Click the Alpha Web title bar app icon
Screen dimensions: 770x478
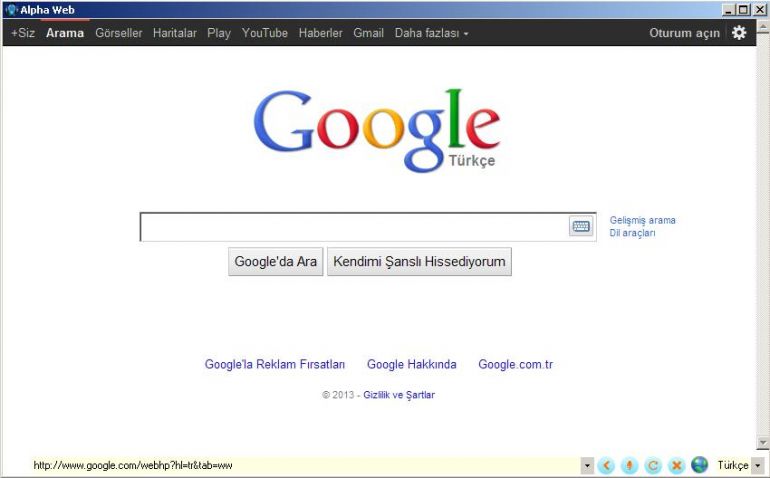click(11, 10)
